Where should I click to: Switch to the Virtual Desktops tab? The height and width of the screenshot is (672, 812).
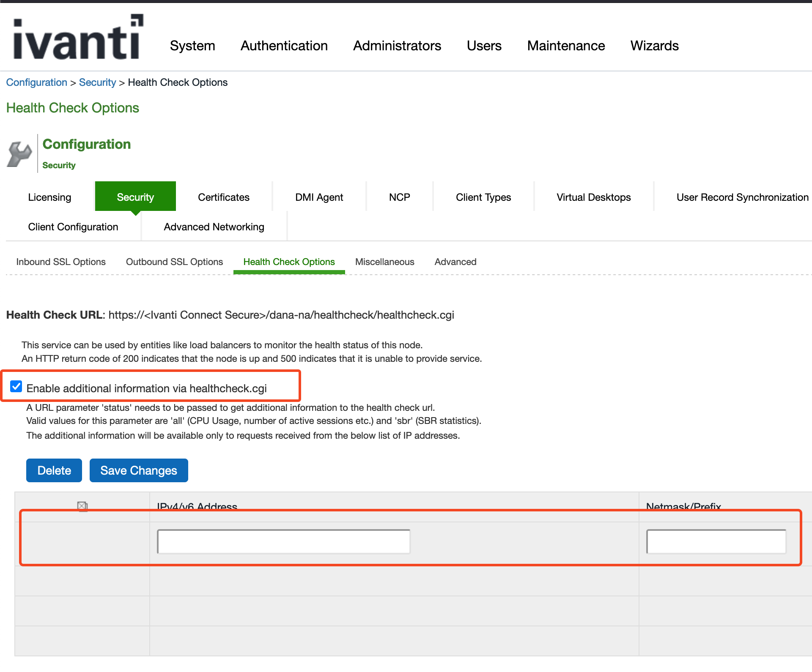pos(593,197)
